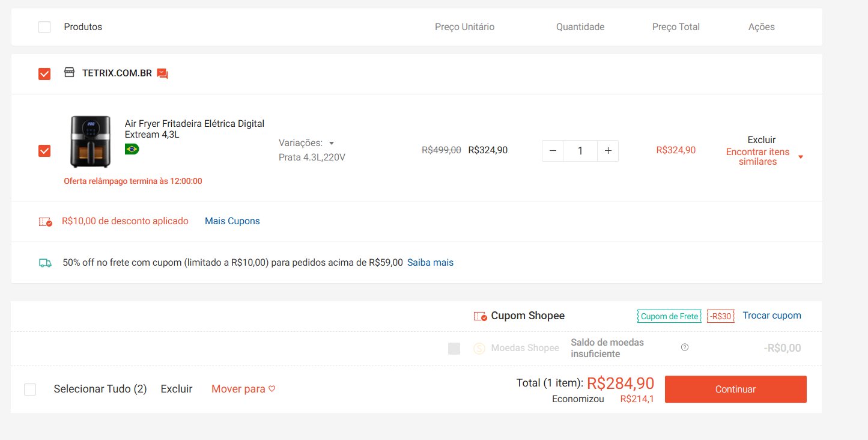
Task: Toggle the header select-all products checkbox
Action: [44, 27]
